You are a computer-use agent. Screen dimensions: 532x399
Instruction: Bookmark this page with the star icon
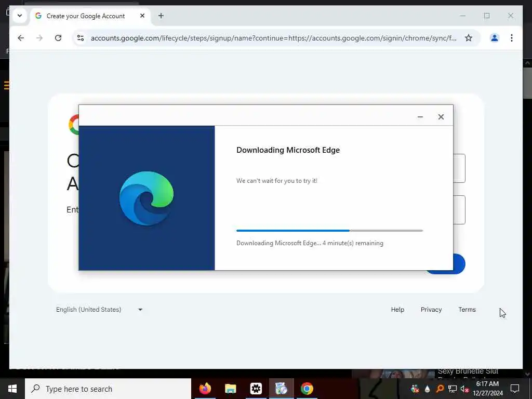click(469, 38)
